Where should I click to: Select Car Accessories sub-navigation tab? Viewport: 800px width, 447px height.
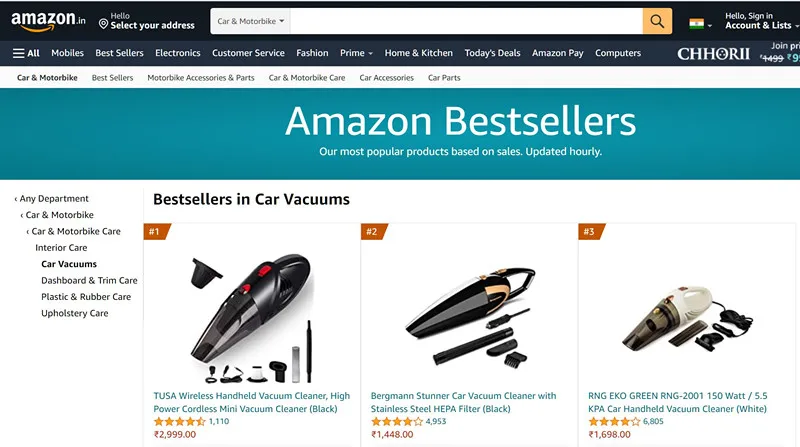click(x=386, y=78)
